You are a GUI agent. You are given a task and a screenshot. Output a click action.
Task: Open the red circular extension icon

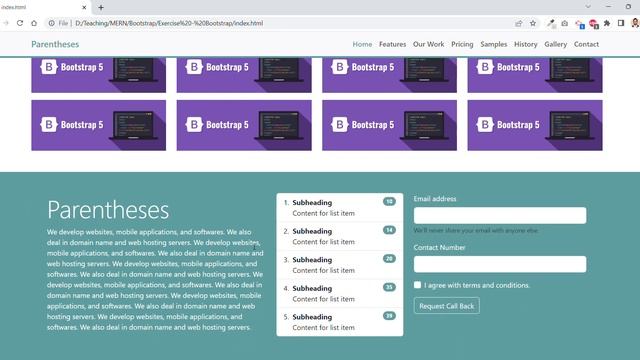tap(594, 24)
